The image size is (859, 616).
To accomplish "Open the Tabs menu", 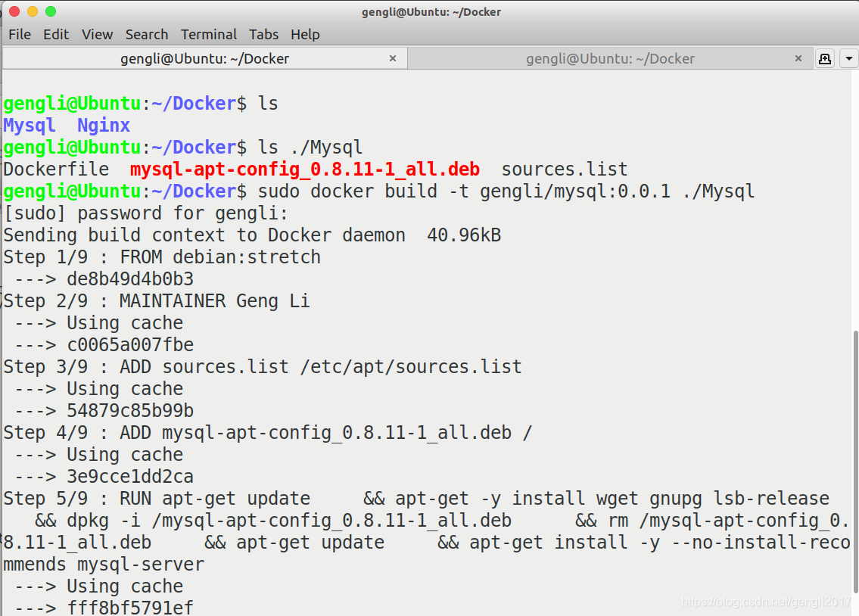I will [263, 35].
